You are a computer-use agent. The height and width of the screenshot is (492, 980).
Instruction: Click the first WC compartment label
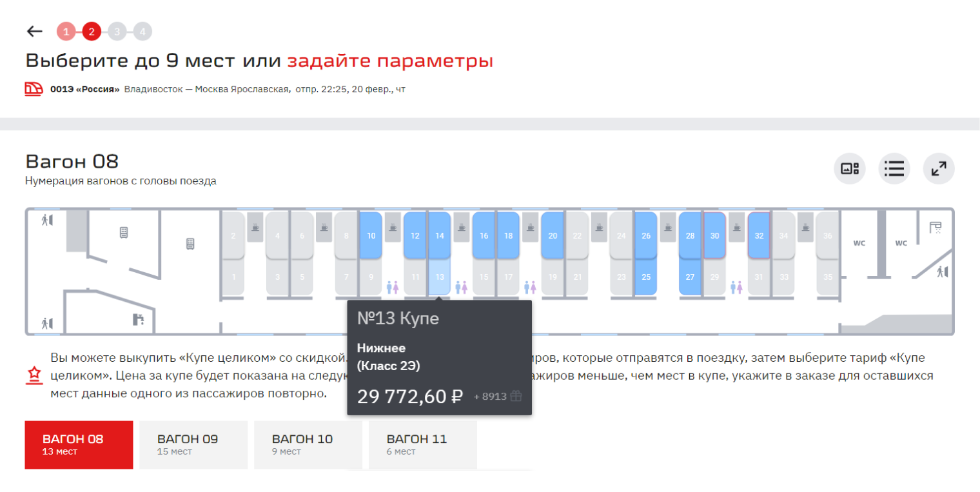coord(859,243)
